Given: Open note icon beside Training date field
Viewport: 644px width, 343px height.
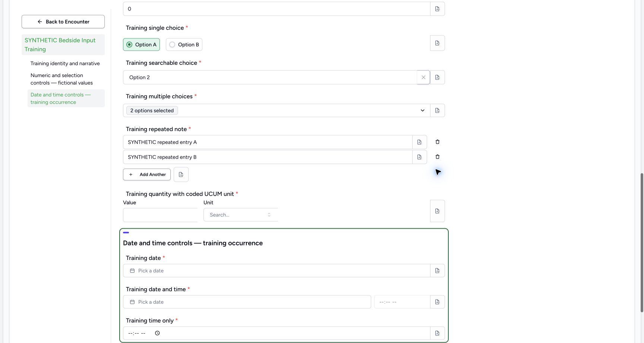Looking at the screenshot, I should click(438, 271).
